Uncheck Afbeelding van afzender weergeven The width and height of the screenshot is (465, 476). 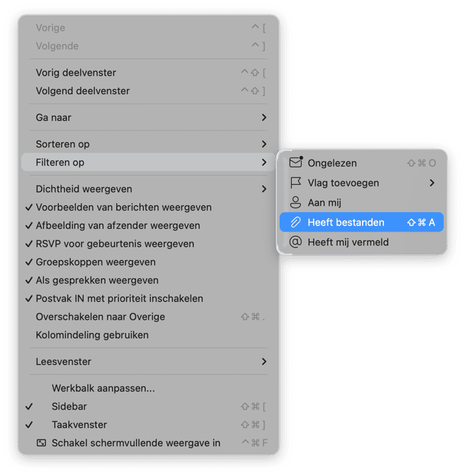pyautogui.click(x=118, y=225)
